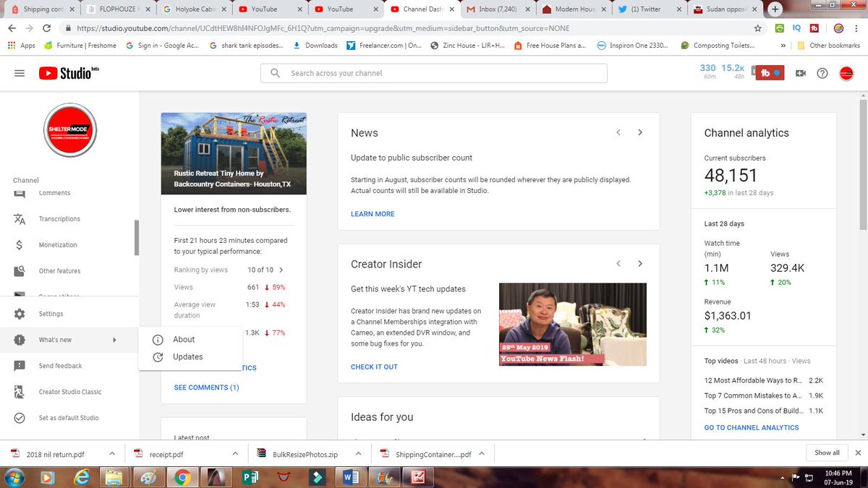Click Show all downloads button

coord(827,453)
